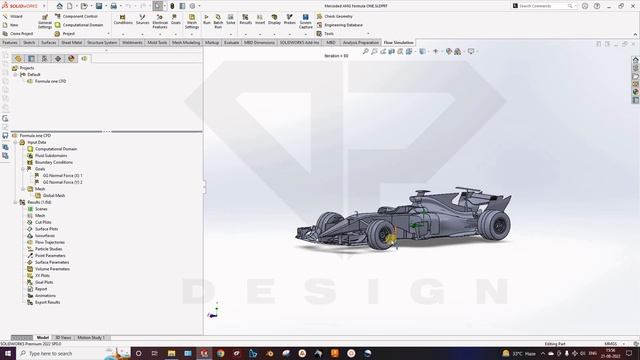This screenshot has width=640, height=360.
Task: Open the ConfigurationManager tab
Action: point(44,59)
